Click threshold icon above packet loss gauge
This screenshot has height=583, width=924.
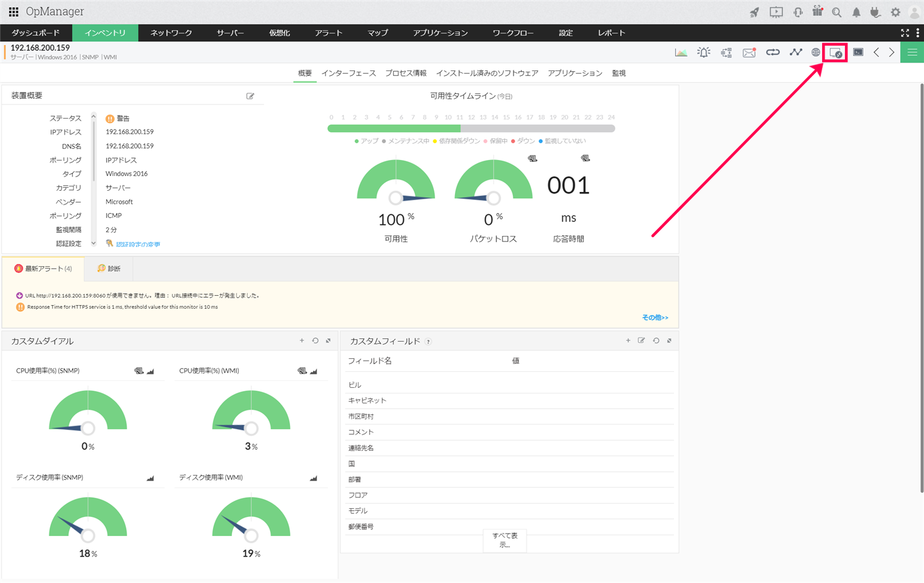[533, 159]
